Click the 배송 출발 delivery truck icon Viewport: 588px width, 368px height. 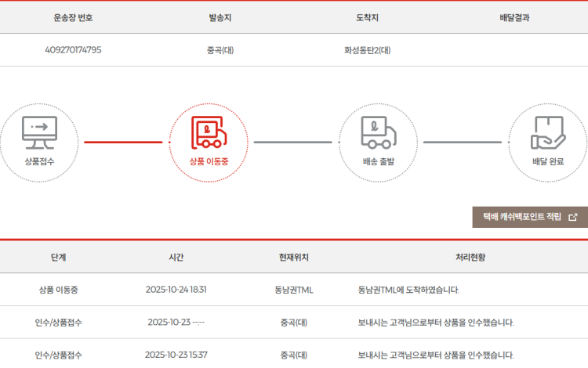coord(378,132)
